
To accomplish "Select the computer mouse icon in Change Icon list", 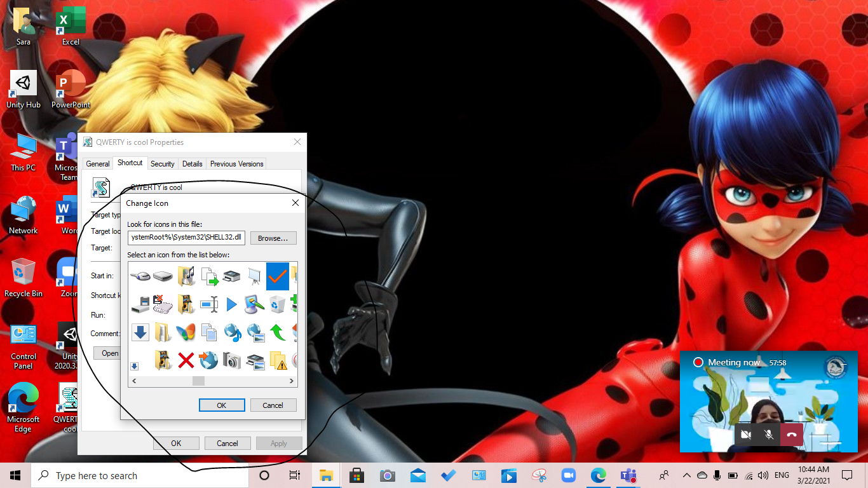I will point(139,276).
